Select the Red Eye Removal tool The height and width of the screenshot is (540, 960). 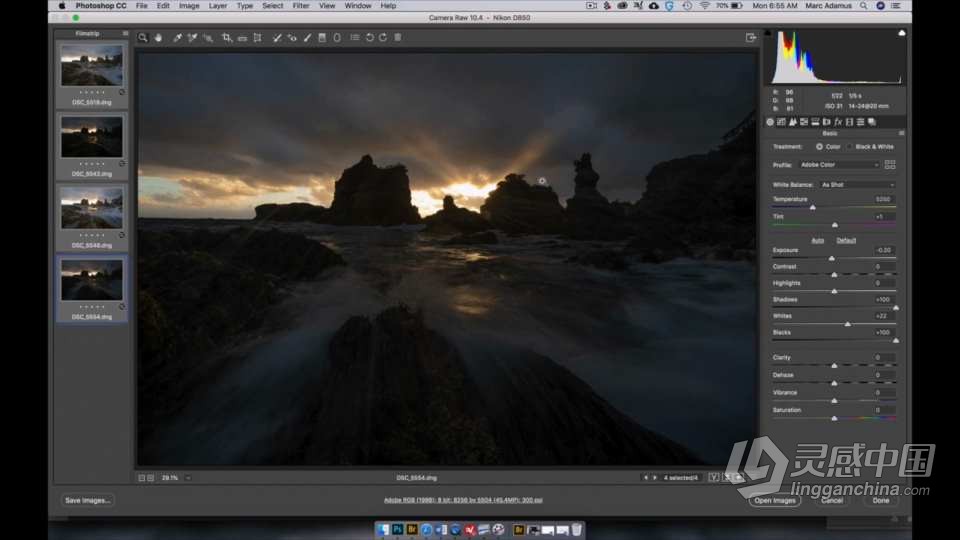292,37
